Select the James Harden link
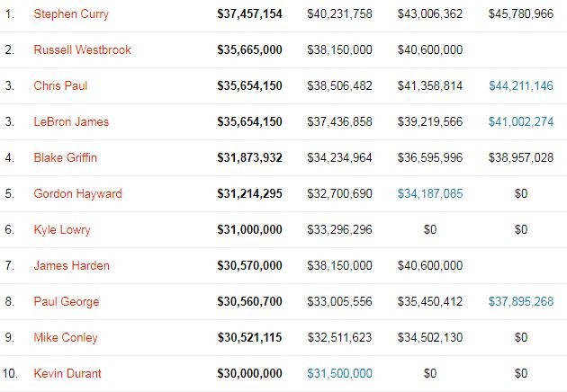The width and height of the screenshot is (567, 392). click(x=68, y=266)
